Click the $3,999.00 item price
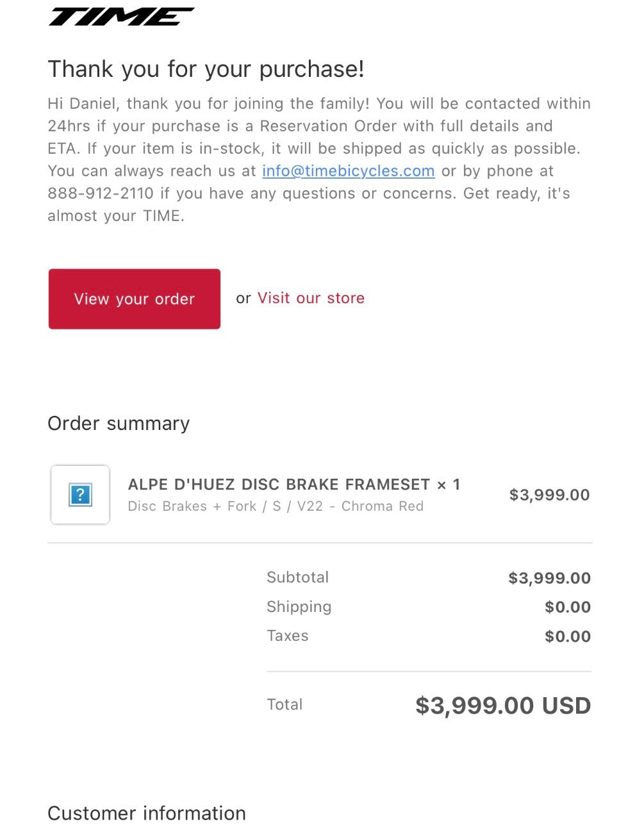This screenshot has width=644, height=835. (549, 495)
